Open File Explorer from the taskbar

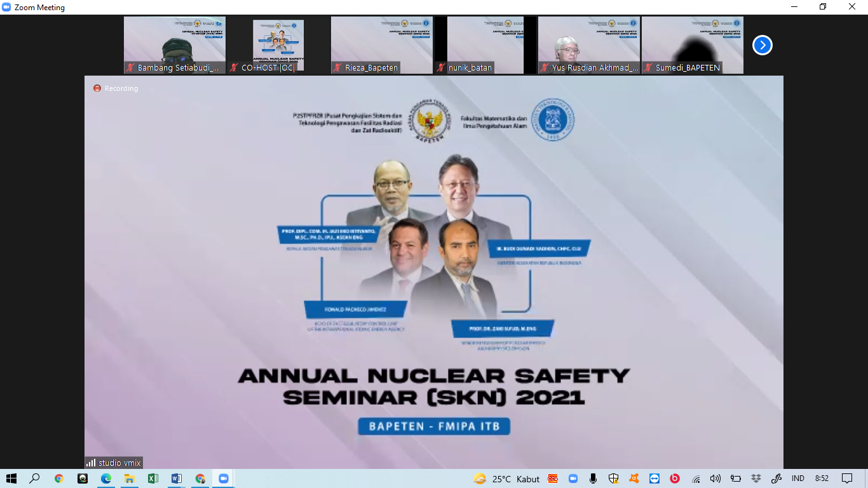130,478
